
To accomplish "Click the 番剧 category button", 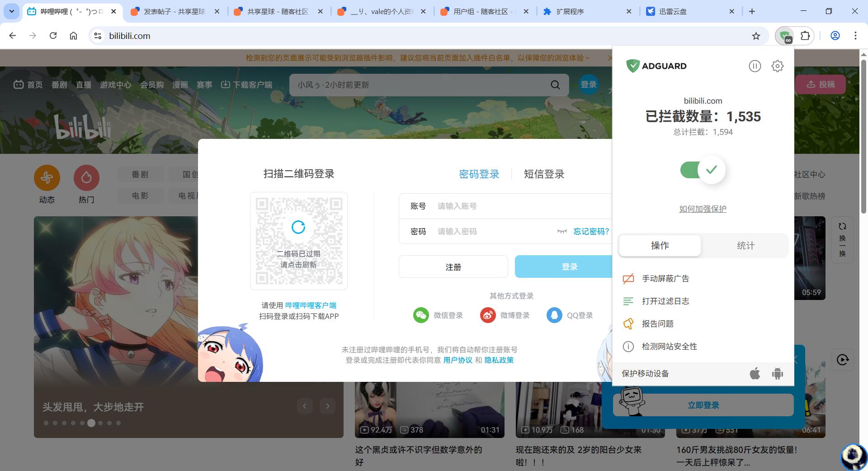I will point(140,174).
